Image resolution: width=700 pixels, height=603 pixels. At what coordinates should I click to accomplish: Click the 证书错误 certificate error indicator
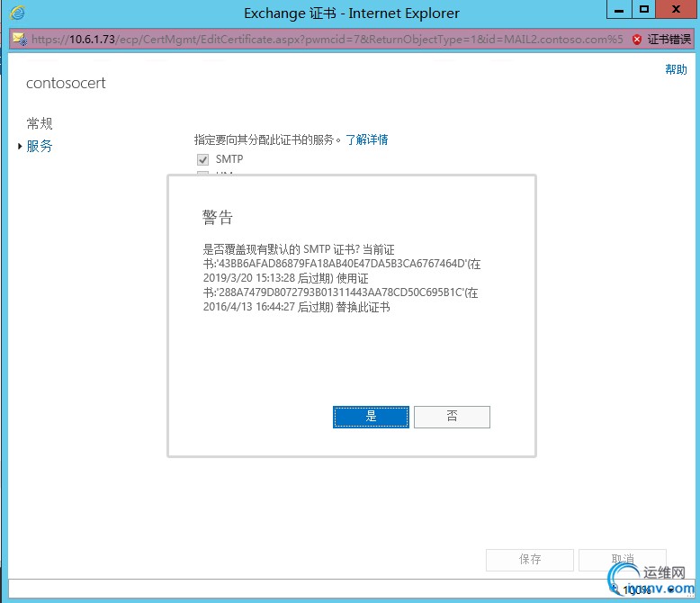pyautogui.click(x=662, y=40)
